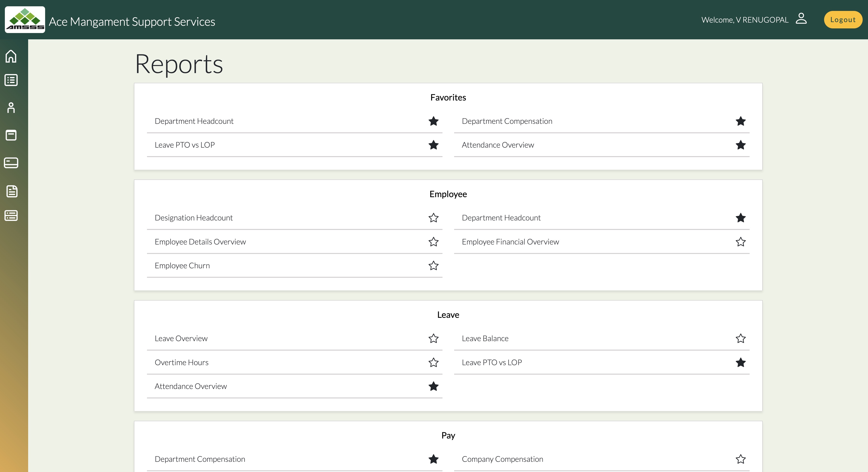Click the AMSSS logo
Image resolution: width=868 pixels, height=472 pixels.
(x=25, y=20)
